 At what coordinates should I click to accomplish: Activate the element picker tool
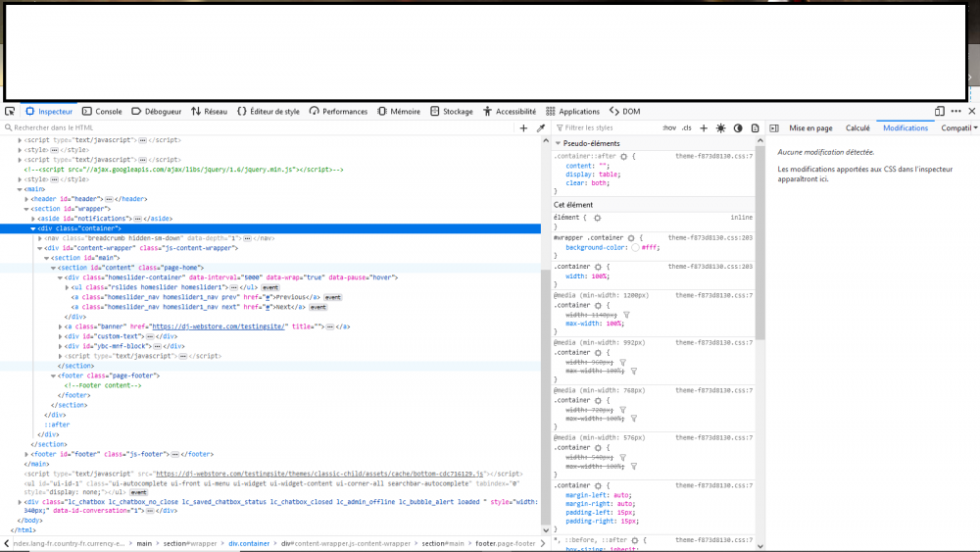coord(9,112)
